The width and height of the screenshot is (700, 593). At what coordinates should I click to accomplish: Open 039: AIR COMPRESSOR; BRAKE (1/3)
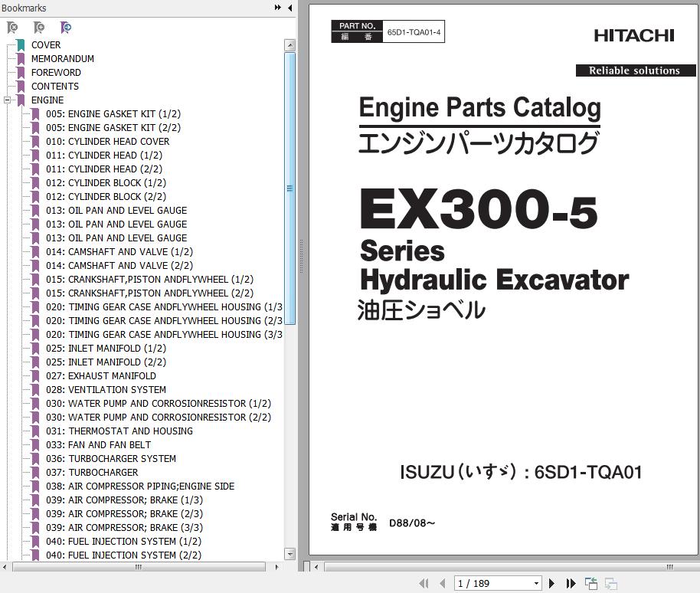[x=124, y=500]
